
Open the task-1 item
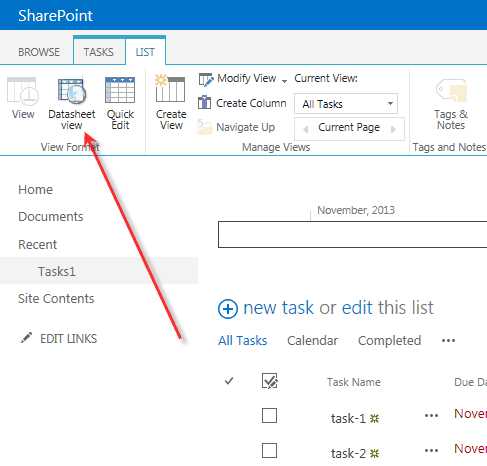(348, 418)
